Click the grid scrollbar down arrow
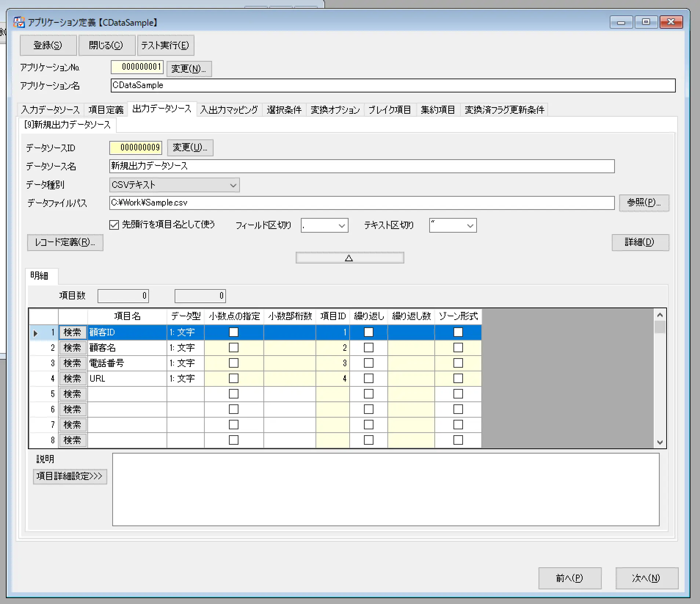The width and height of the screenshot is (700, 604). point(660,442)
